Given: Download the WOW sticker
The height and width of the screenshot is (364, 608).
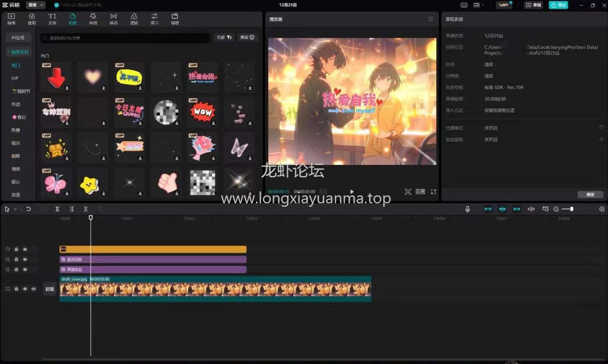Looking at the screenshot, I should click(x=213, y=123).
